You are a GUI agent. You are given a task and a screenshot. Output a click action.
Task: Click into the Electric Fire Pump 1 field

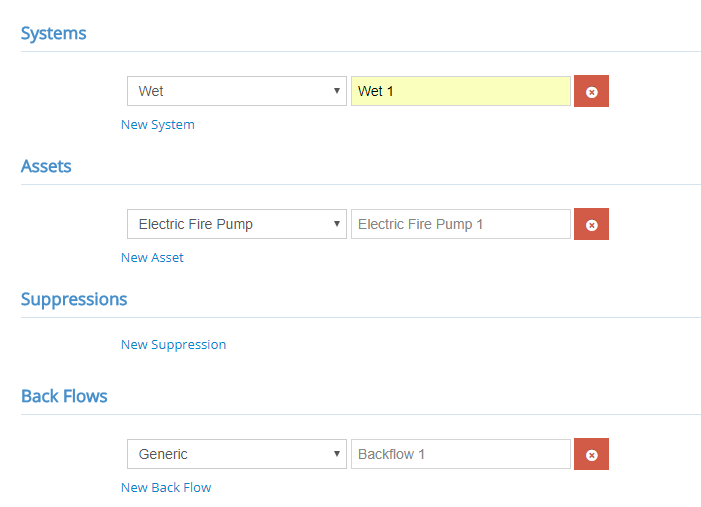461,224
